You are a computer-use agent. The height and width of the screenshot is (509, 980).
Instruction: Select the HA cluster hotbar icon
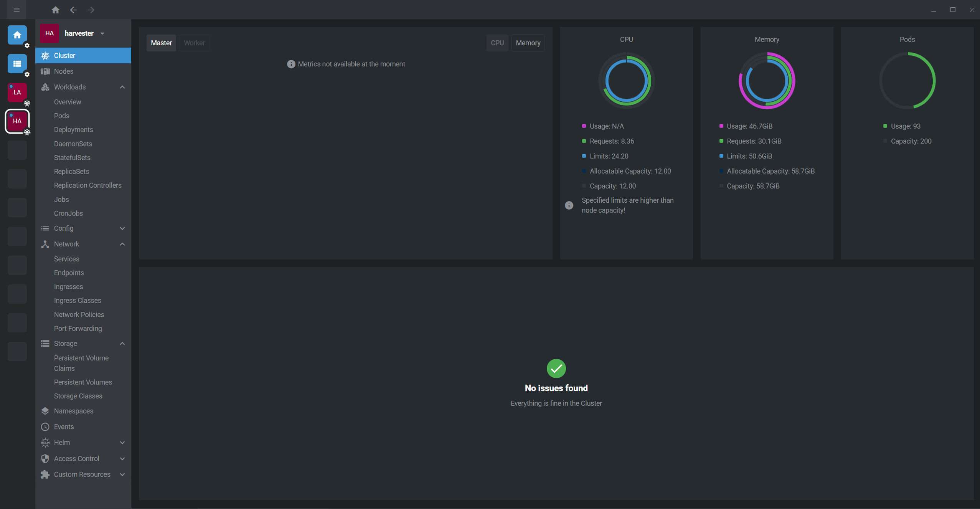click(x=17, y=121)
